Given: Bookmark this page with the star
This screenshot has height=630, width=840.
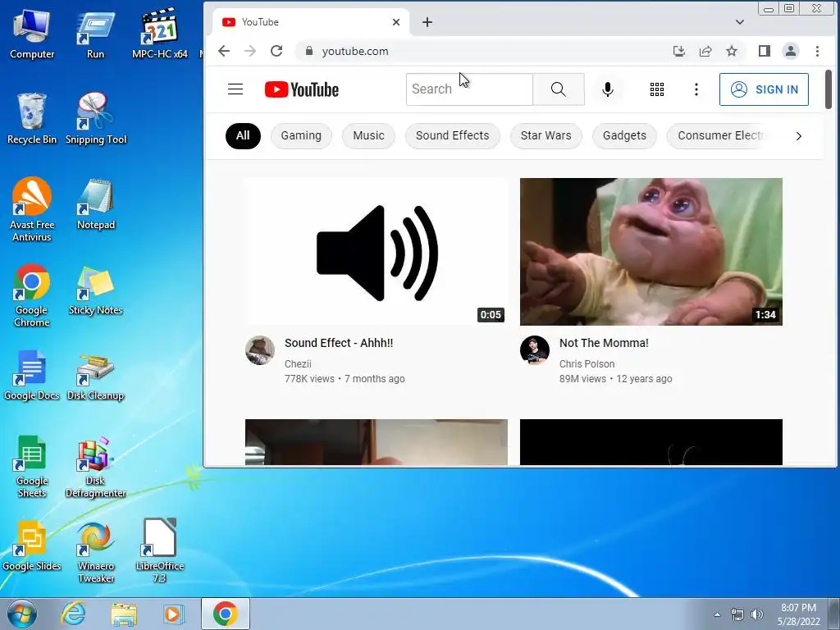Looking at the screenshot, I should point(731,51).
